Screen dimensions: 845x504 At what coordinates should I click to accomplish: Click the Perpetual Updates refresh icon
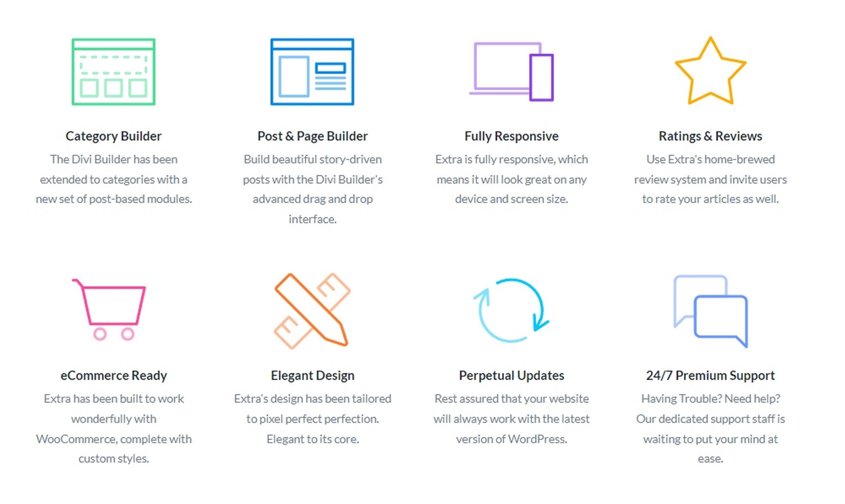pyautogui.click(x=511, y=310)
